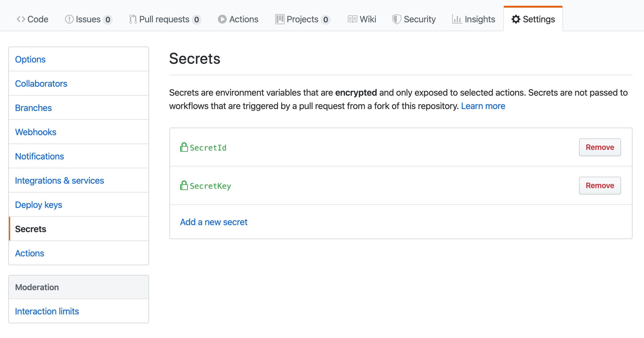Image resolution: width=644 pixels, height=338 pixels.
Task: Click the lock icon beside SecretId
Action: point(184,147)
